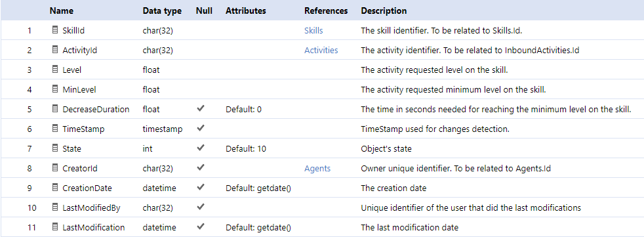The width and height of the screenshot is (644, 237).
Task: Click the column icon beside TimeStamp
Action: click(55, 129)
